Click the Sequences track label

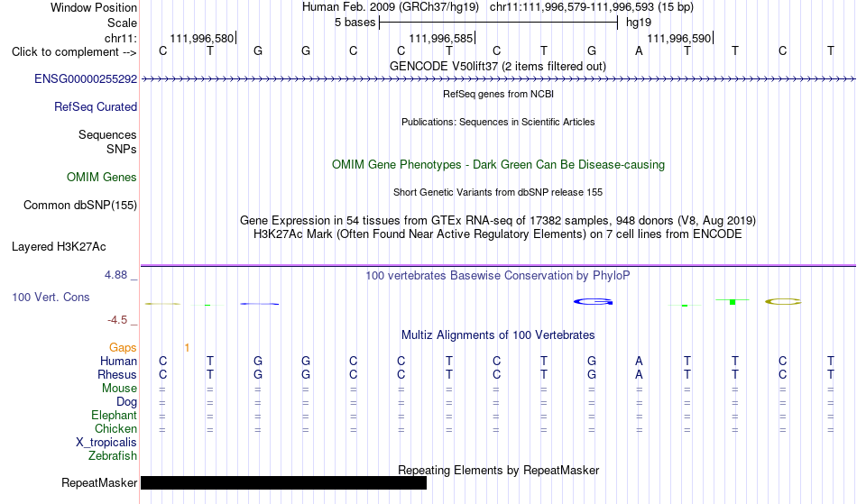(x=107, y=135)
